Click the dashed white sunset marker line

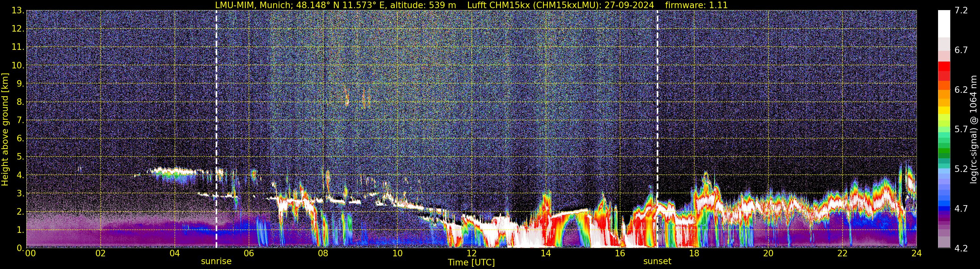(x=657, y=129)
